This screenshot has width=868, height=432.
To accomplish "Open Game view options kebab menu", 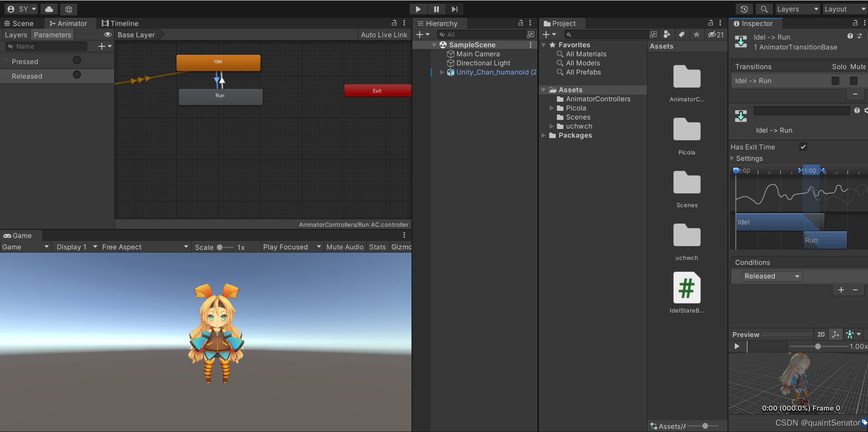I will coord(404,235).
